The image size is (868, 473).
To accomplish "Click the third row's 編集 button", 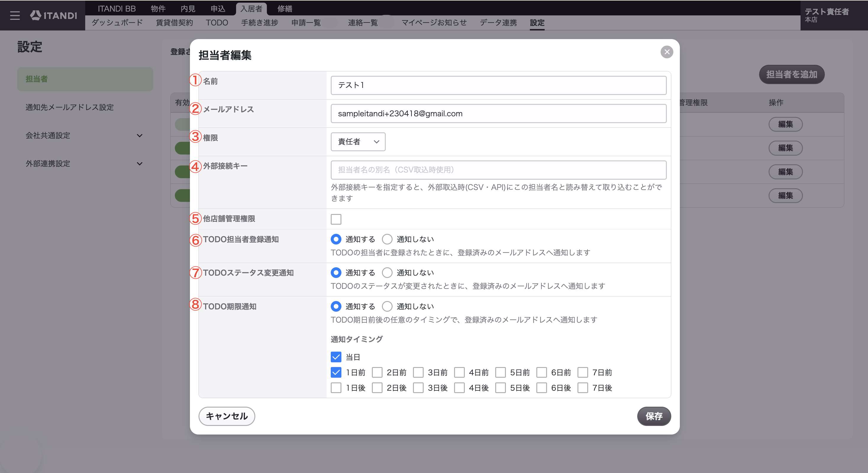I will pos(785,172).
